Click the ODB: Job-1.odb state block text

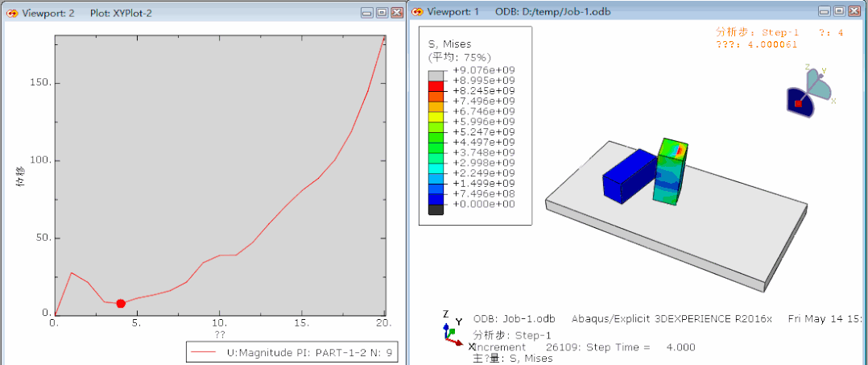[515, 319]
